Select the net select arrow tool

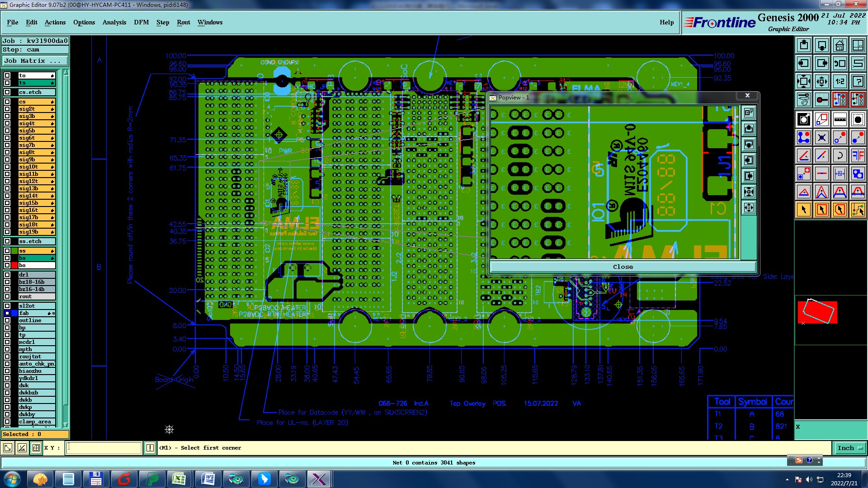pos(858,210)
